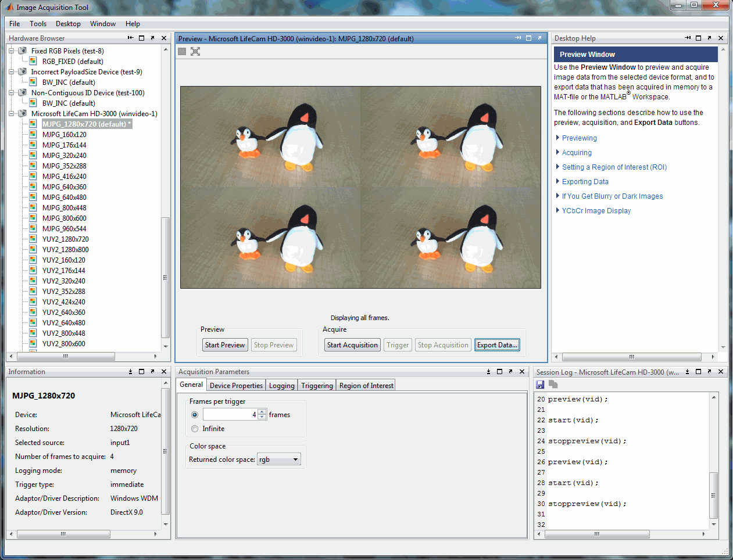
Task: Maximize the Hardware Browser panel
Action: 141,38
